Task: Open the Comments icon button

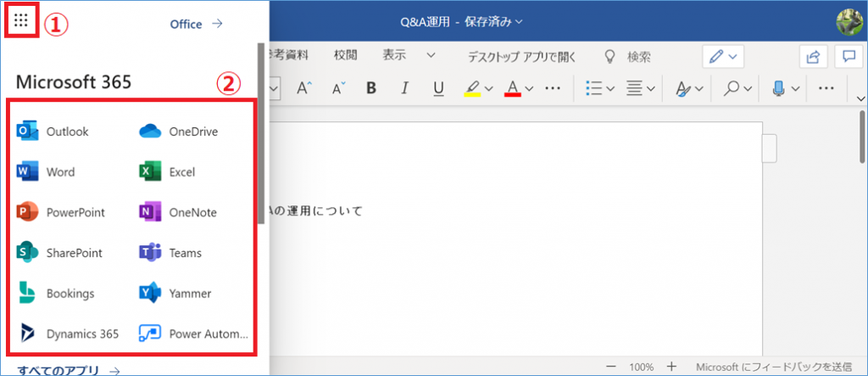Action: click(x=849, y=57)
